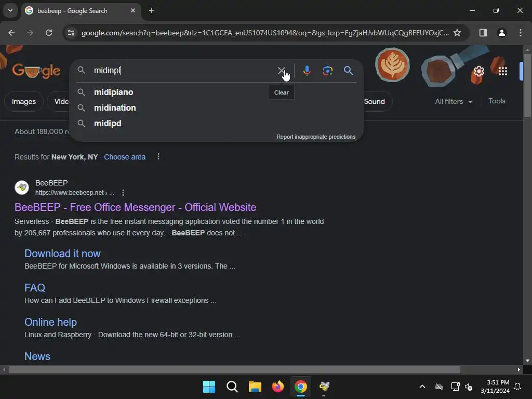This screenshot has height=399, width=532.
Task: Open the tab search dropdown
Action: (10, 10)
